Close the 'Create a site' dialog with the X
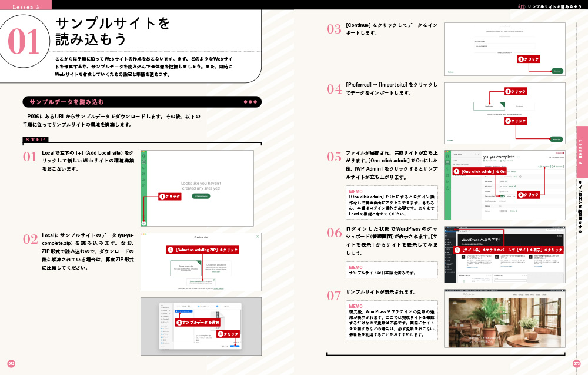 [x=258, y=237]
